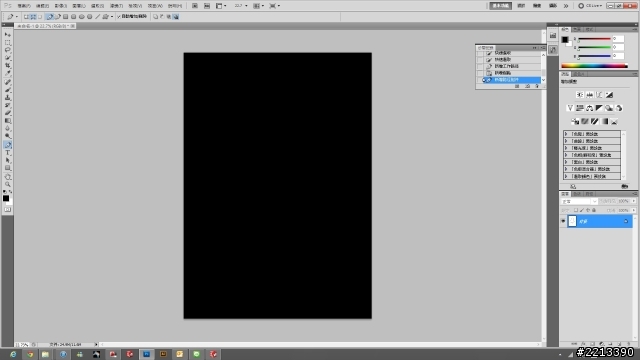The image size is (640, 360).
Task: Toggle Quick Mask mode in toolbox
Action: (x=7, y=209)
